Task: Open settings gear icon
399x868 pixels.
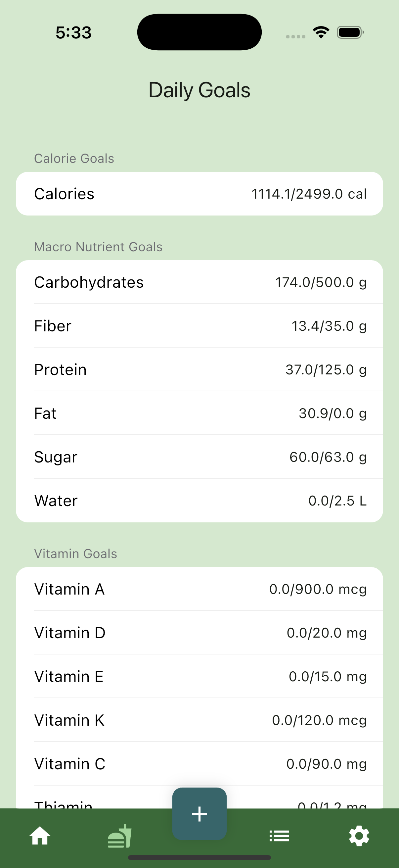Action: tap(359, 836)
